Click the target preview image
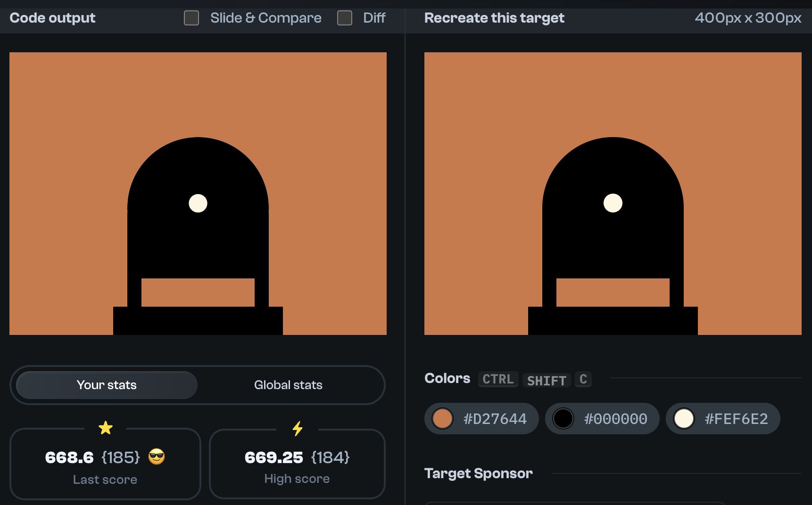 click(613, 193)
